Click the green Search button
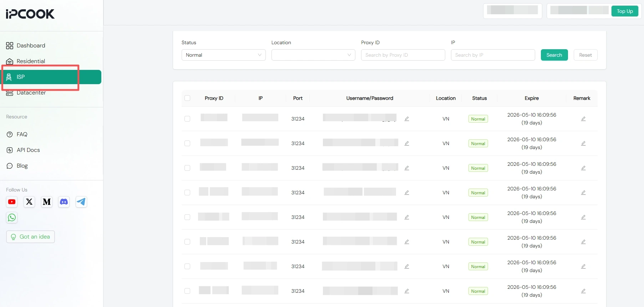 554,55
